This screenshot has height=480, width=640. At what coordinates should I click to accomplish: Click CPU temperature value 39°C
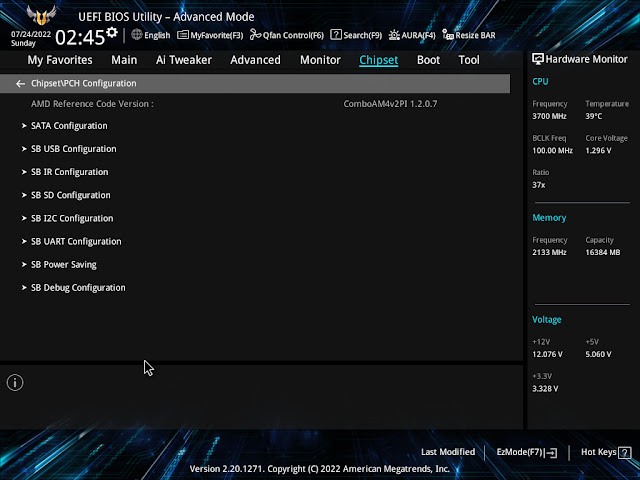[x=593, y=116]
